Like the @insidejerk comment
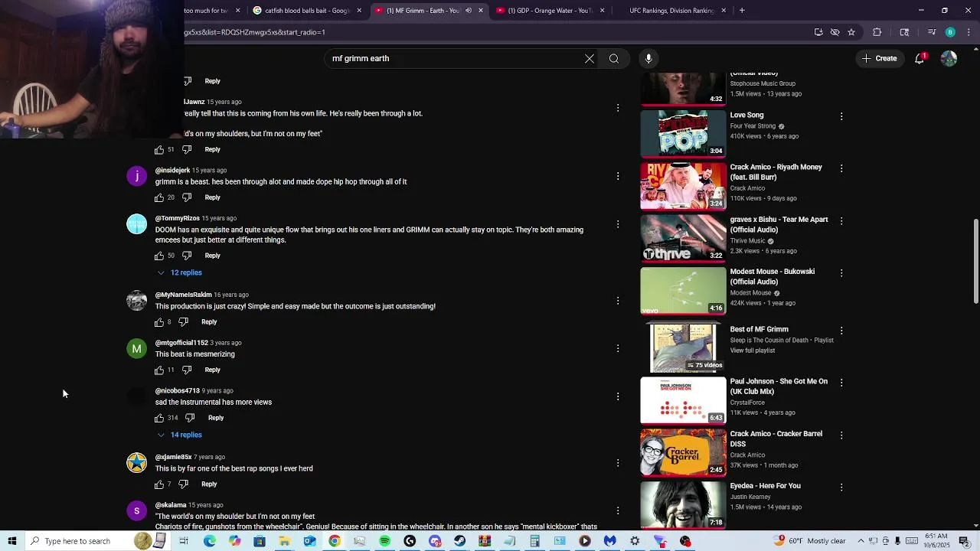Viewport: 980px width, 551px height. tap(159, 197)
